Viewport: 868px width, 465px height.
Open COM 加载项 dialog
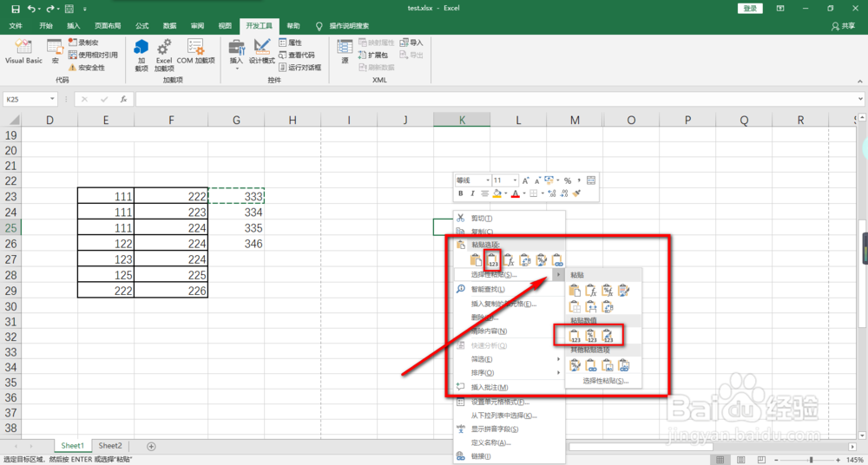196,52
